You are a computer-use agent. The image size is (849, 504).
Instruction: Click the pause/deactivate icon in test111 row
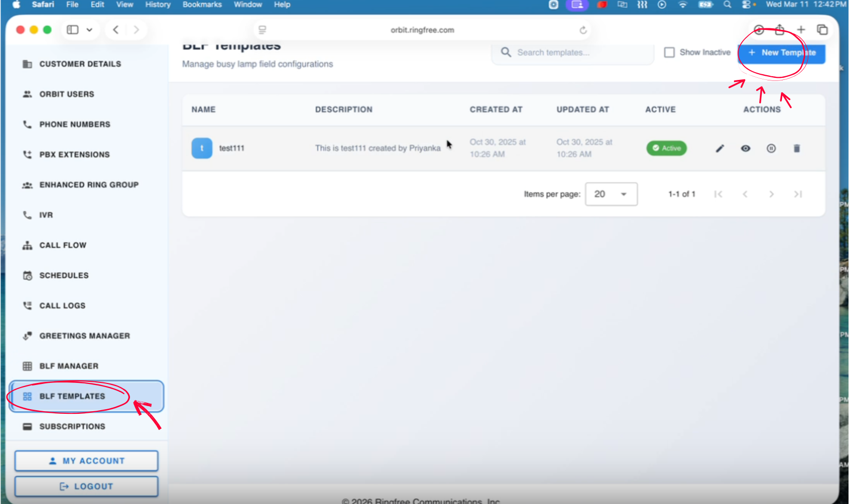(771, 148)
